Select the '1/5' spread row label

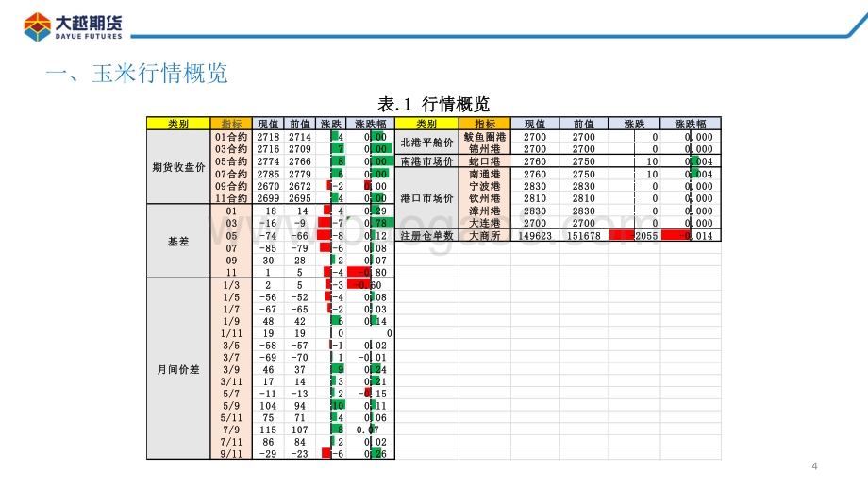(231, 297)
